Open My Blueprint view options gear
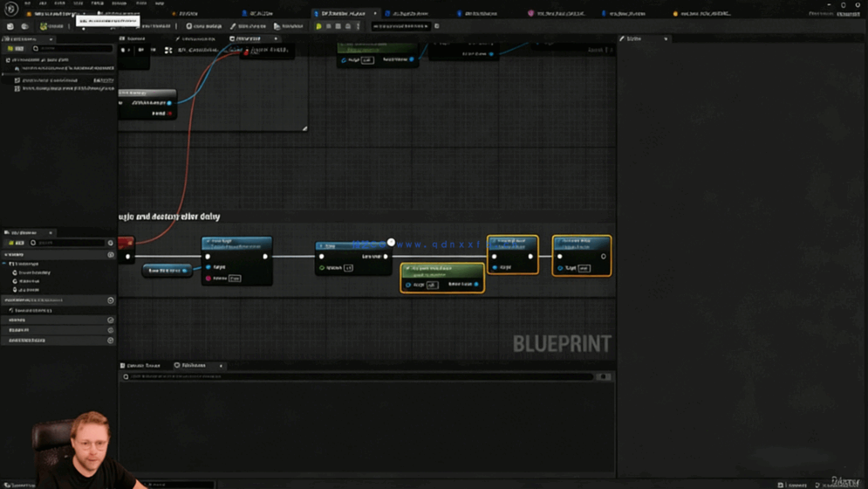Viewport: 868px width, 489px height. [110, 243]
